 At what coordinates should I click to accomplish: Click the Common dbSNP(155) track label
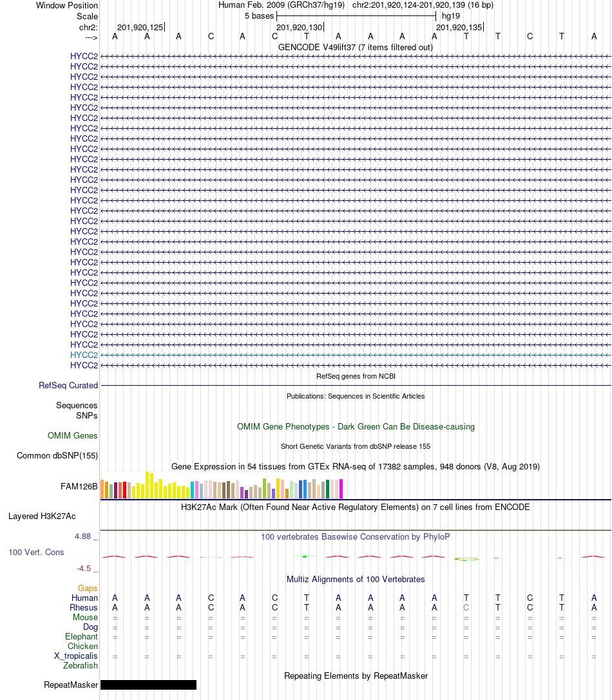click(57, 455)
